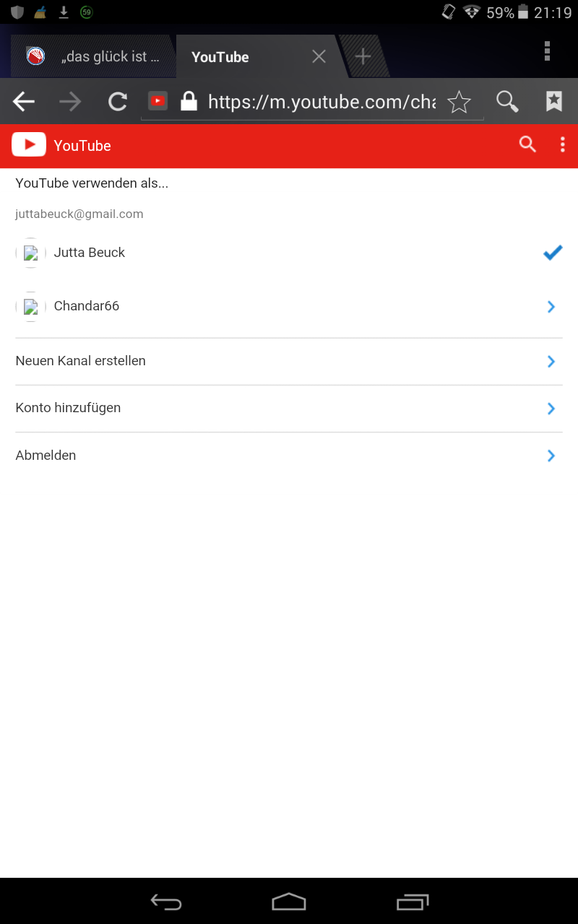Sign out by clicking Abmelden
Image resolution: width=578 pixels, height=924 pixels.
click(x=46, y=455)
